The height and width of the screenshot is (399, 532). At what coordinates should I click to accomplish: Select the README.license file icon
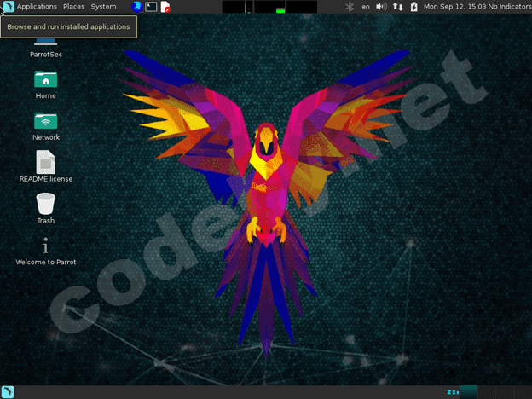(46, 166)
